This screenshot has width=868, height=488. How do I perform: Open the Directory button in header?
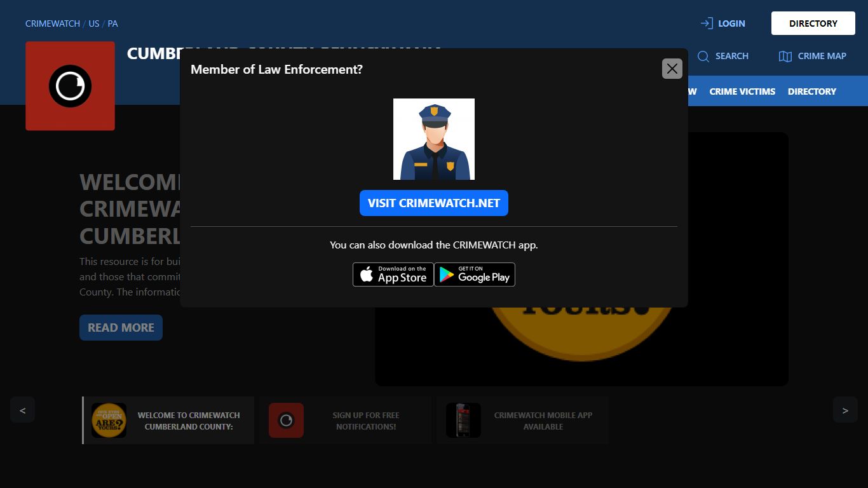tap(813, 24)
